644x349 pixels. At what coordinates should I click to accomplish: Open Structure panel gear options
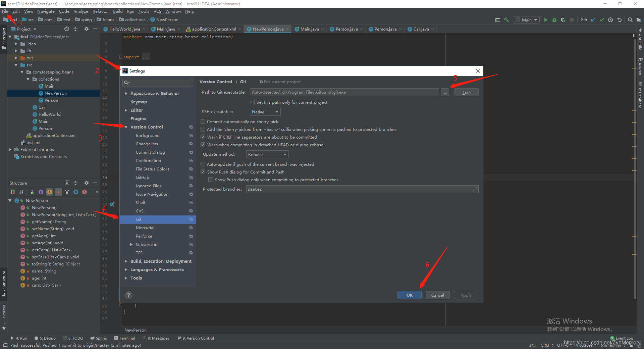[x=86, y=183]
